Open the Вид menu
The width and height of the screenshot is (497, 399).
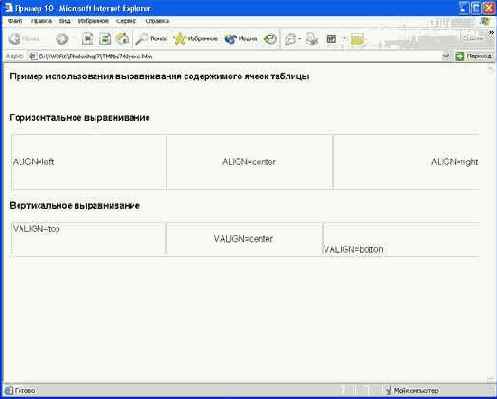65,21
